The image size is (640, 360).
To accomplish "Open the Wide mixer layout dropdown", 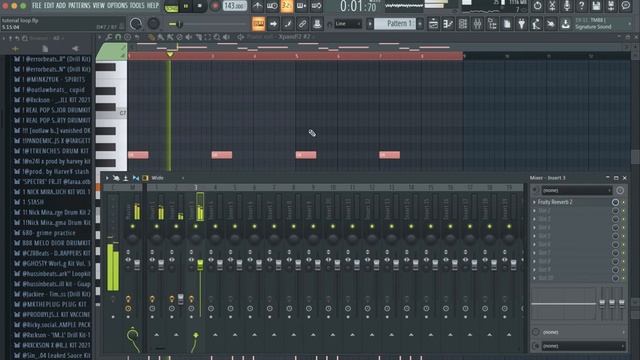I will [167, 178].
